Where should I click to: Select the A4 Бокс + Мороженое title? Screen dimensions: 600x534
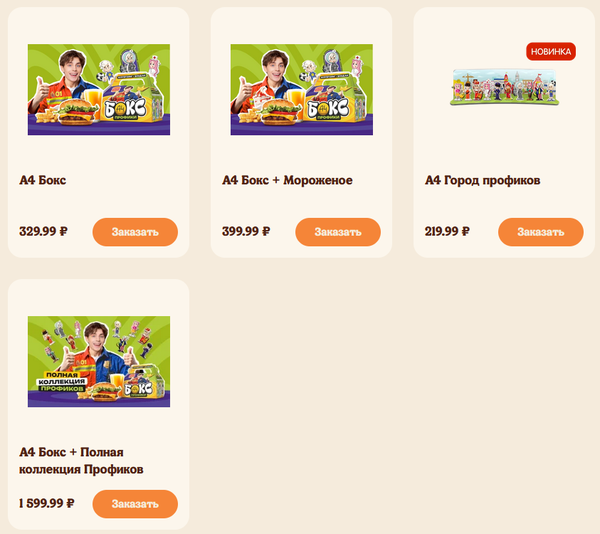(287, 180)
